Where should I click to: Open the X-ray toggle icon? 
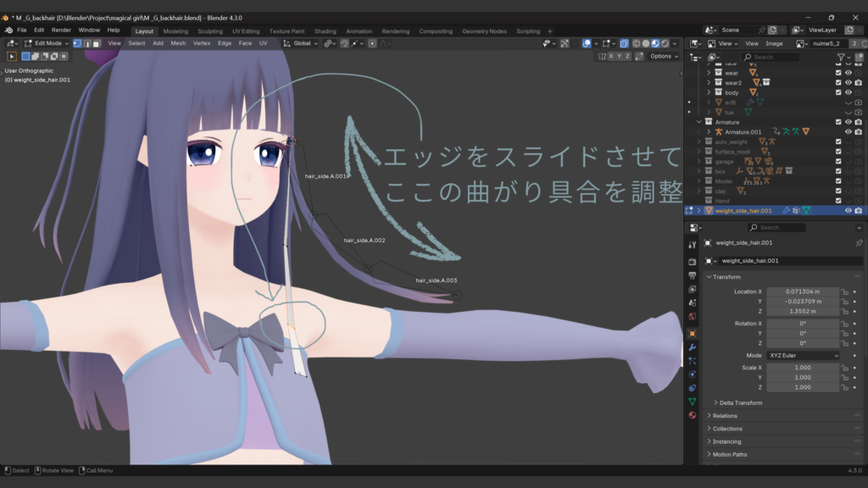(625, 43)
